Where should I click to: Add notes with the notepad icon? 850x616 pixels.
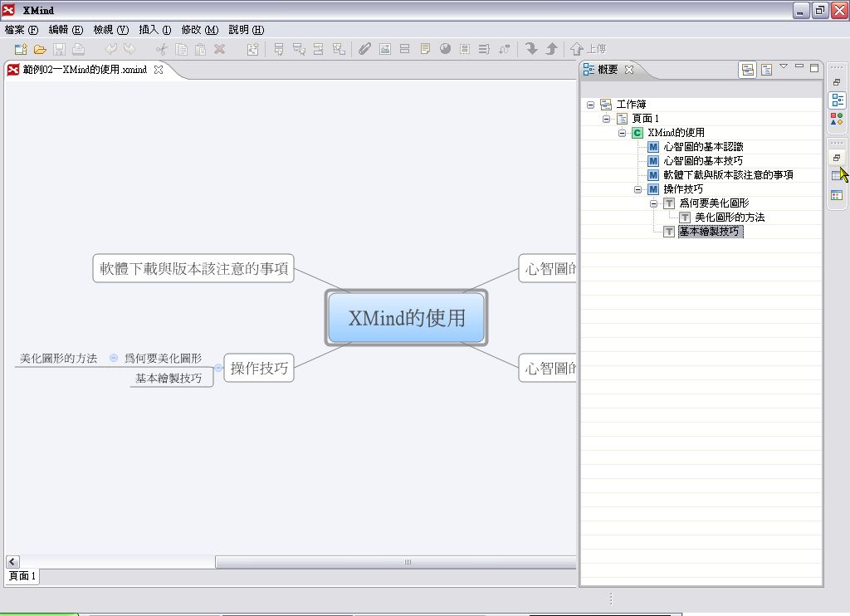pyautogui.click(x=426, y=49)
